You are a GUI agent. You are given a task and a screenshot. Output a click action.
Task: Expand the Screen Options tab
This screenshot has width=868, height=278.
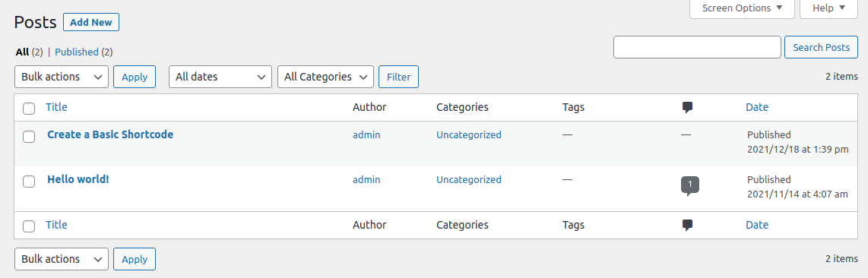point(742,8)
